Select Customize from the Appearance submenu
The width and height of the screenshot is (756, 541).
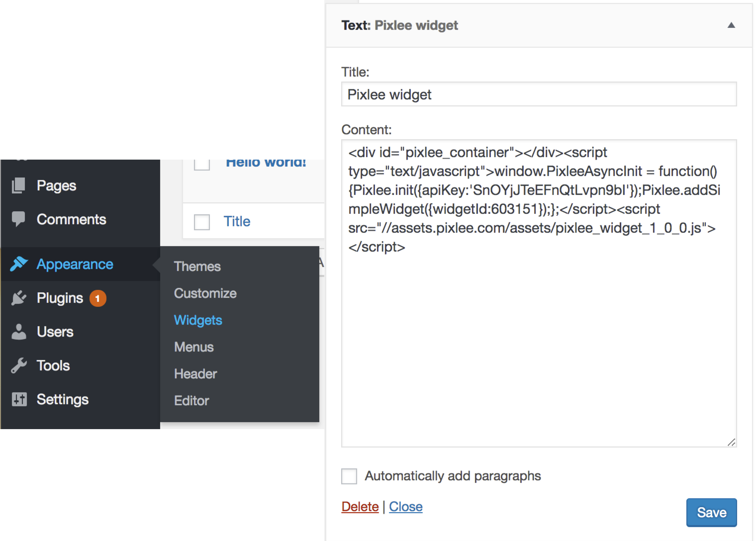pyautogui.click(x=205, y=293)
